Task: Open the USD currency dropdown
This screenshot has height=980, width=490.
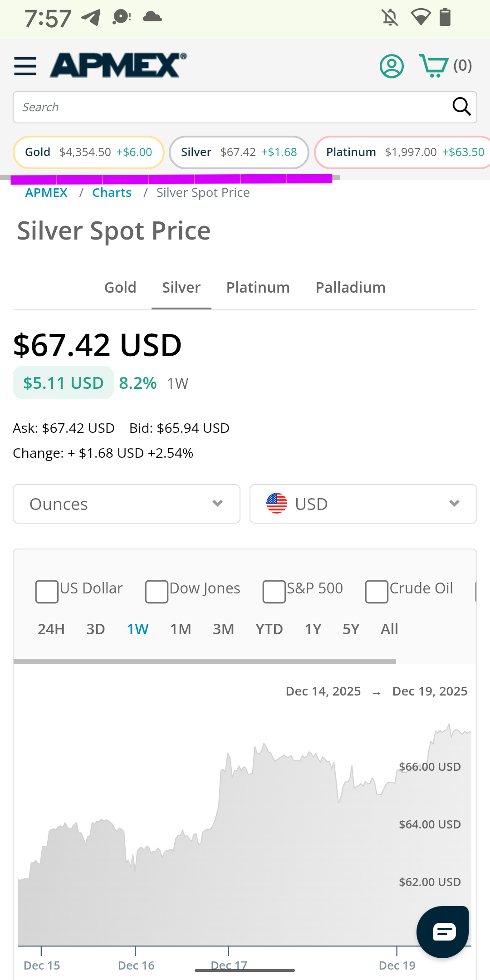Action: pos(363,504)
